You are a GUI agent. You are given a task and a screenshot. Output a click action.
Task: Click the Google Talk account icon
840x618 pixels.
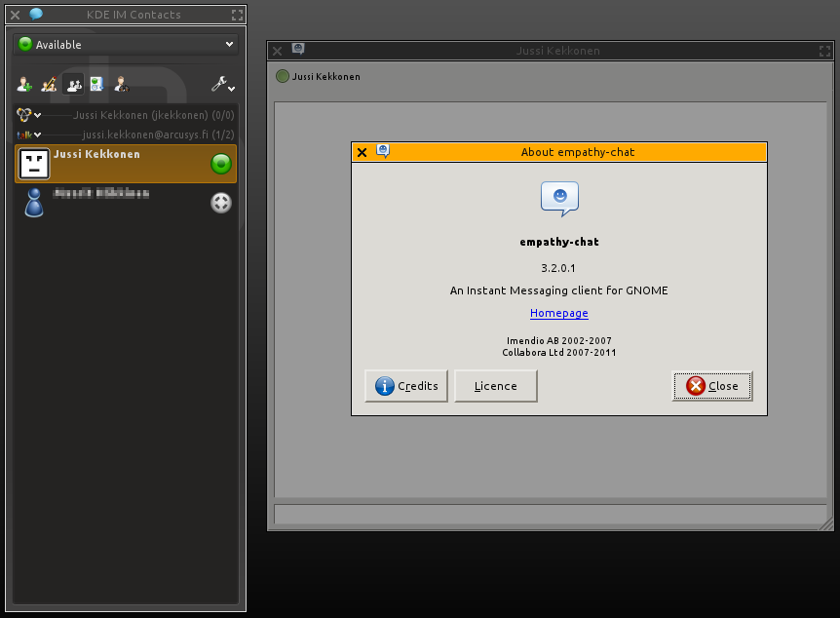click(x=24, y=135)
